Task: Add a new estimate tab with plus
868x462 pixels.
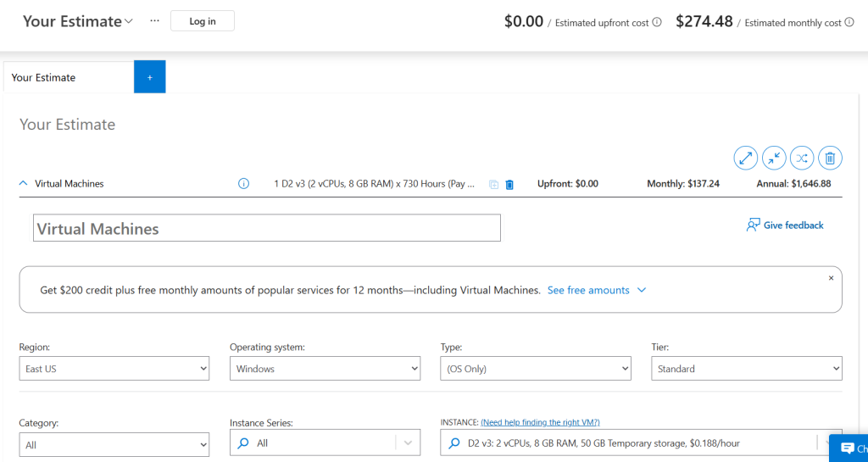Action: coord(149,77)
